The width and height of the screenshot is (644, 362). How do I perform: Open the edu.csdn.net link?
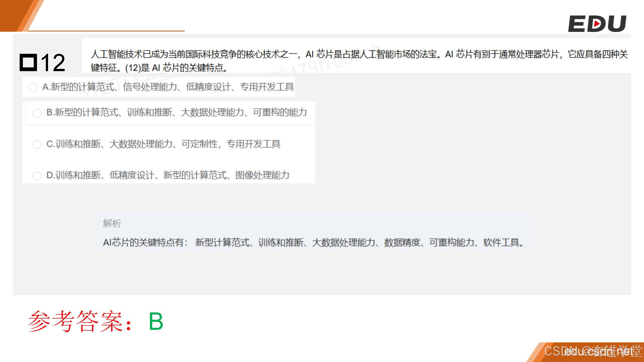click(x=599, y=351)
